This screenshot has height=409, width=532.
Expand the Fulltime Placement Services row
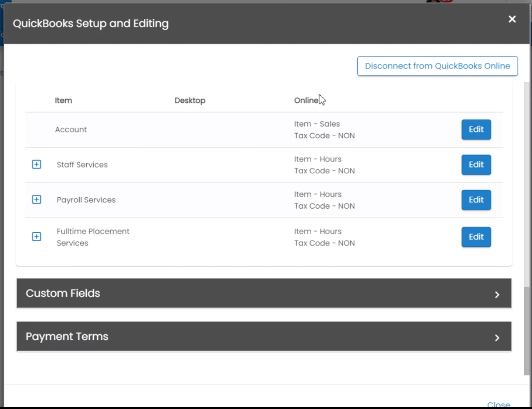point(37,237)
